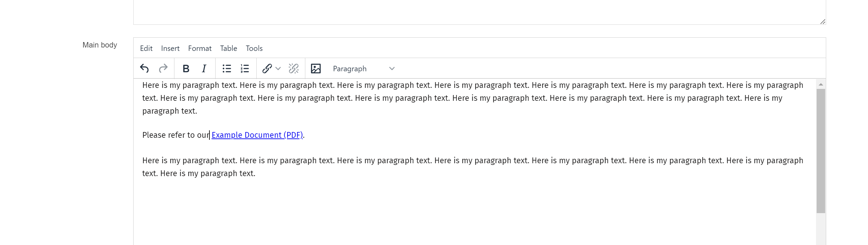This screenshot has width=868, height=245.
Task: Click the Example Document (PDF) link
Action: coord(257,135)
